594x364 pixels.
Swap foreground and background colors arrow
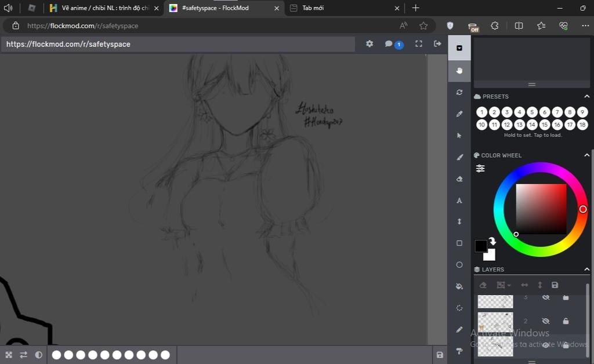tap(492, 241)
